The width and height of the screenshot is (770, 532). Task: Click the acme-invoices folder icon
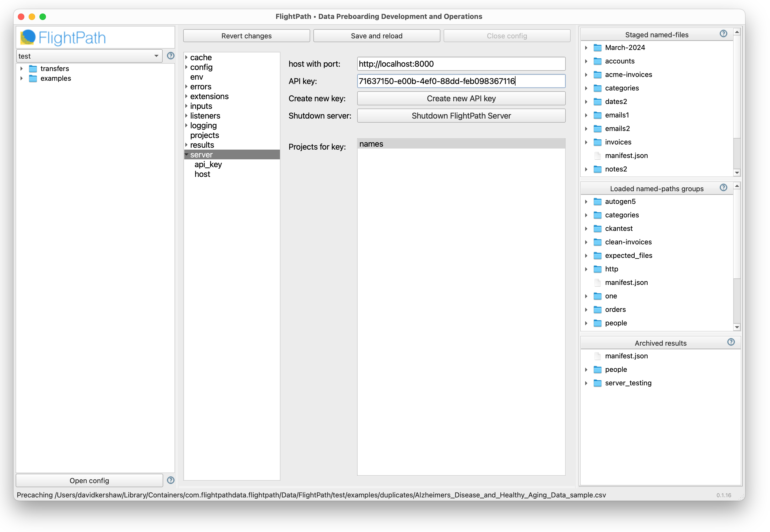click(597, 75)
